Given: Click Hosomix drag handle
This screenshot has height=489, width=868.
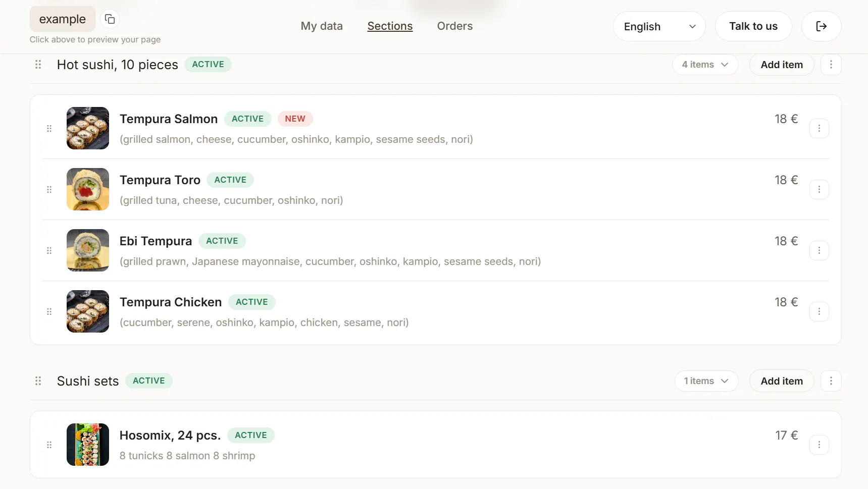Looking at the screenshot, I should (49, 445).
